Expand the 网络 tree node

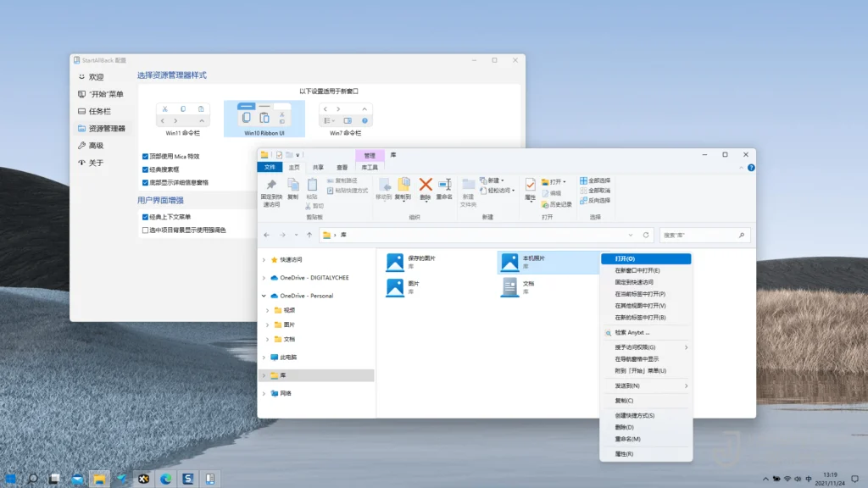[x=264, y=393]
